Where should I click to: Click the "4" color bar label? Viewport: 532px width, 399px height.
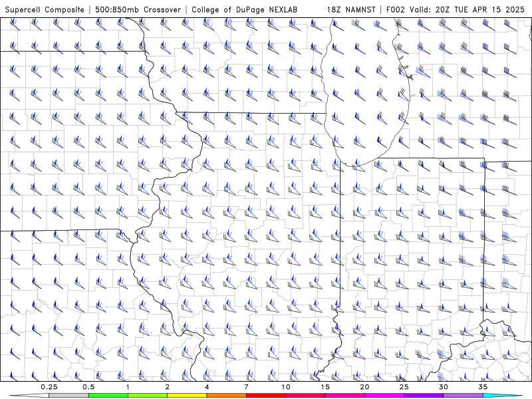(207, 387)
